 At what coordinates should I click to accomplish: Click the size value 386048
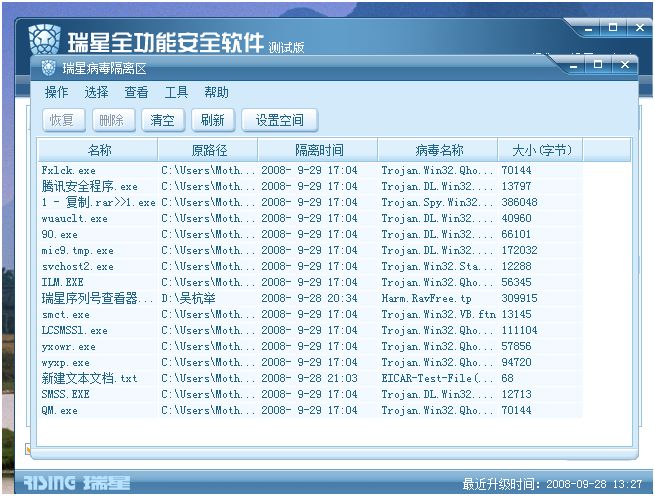coord(519,203)
